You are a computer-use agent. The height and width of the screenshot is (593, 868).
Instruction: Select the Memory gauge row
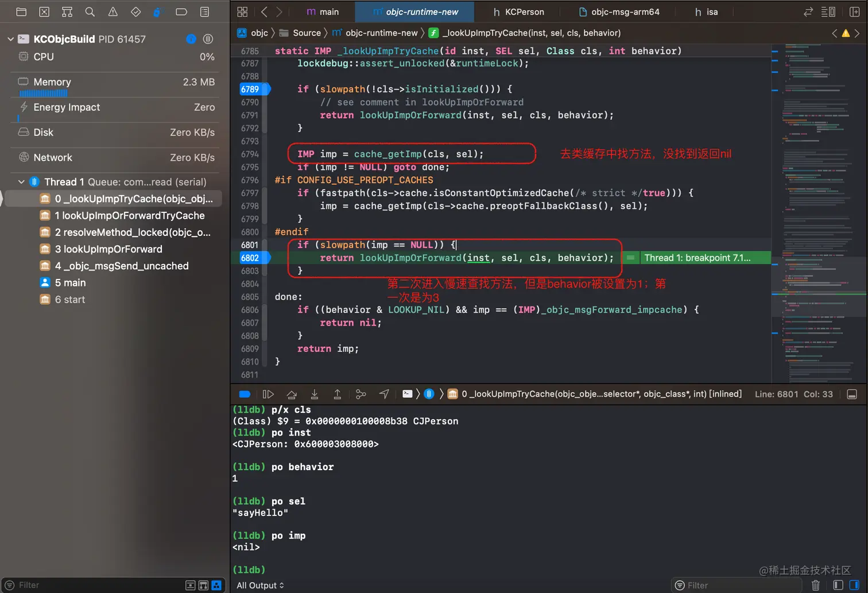115,85
